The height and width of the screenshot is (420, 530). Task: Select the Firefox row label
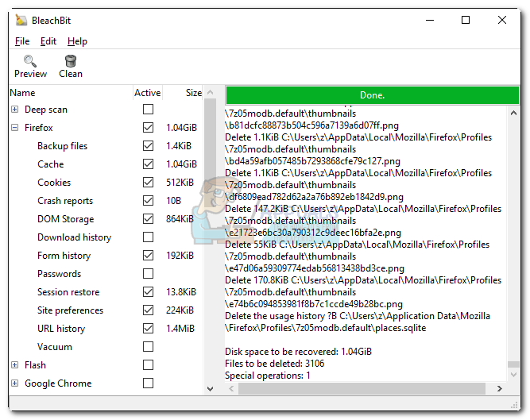[x=38, y=128]
